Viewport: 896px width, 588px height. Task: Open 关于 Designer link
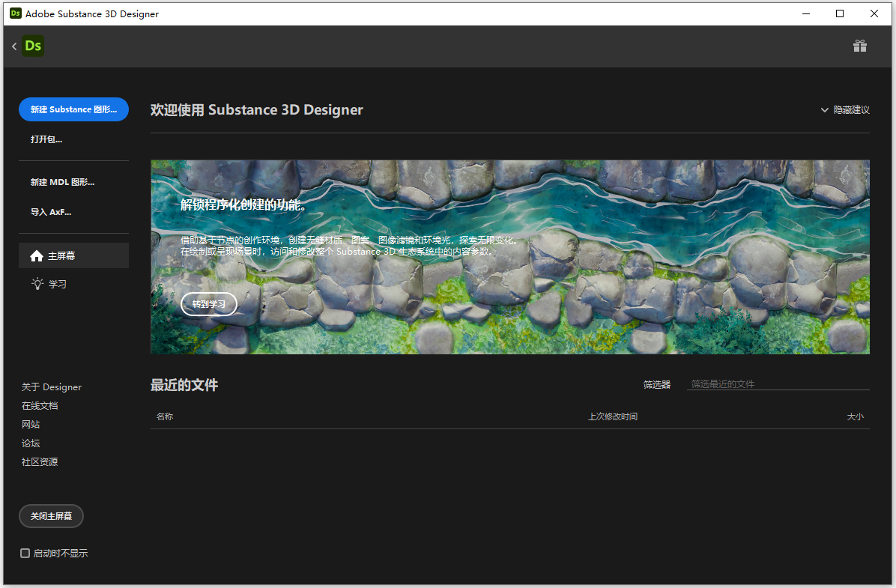52,387
